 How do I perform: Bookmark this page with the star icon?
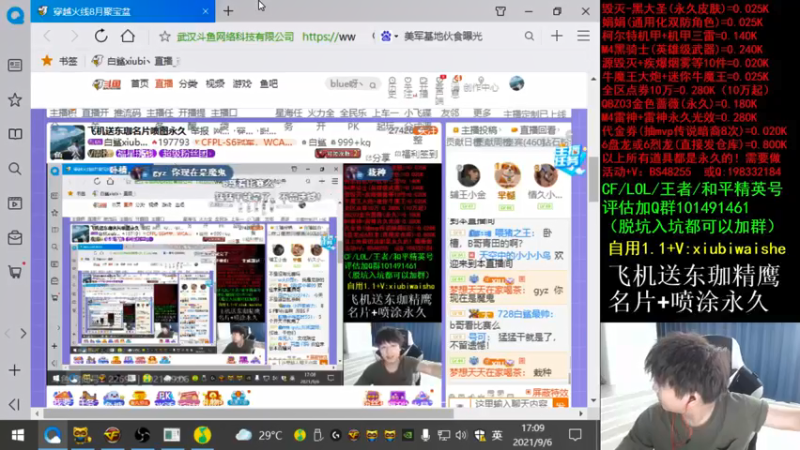(164, 36)
